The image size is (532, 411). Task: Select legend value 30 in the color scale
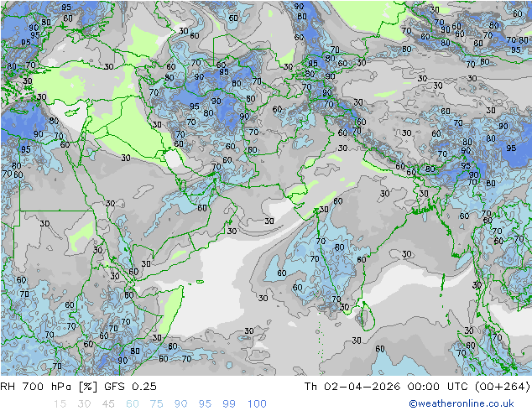[x=84, y=403]
